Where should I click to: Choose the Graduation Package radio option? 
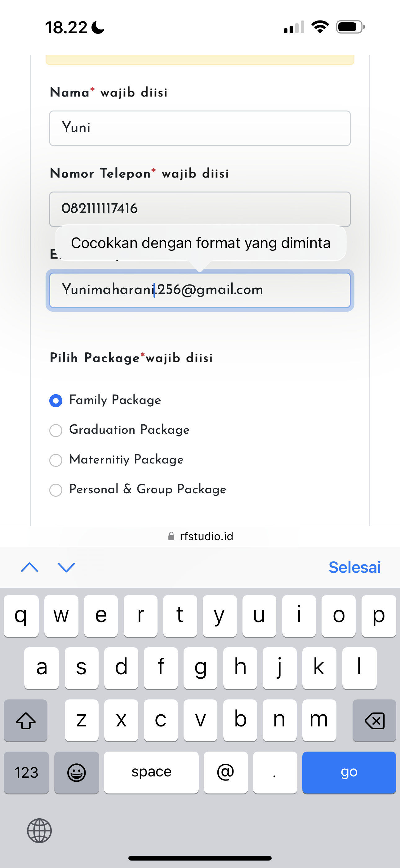56,430
